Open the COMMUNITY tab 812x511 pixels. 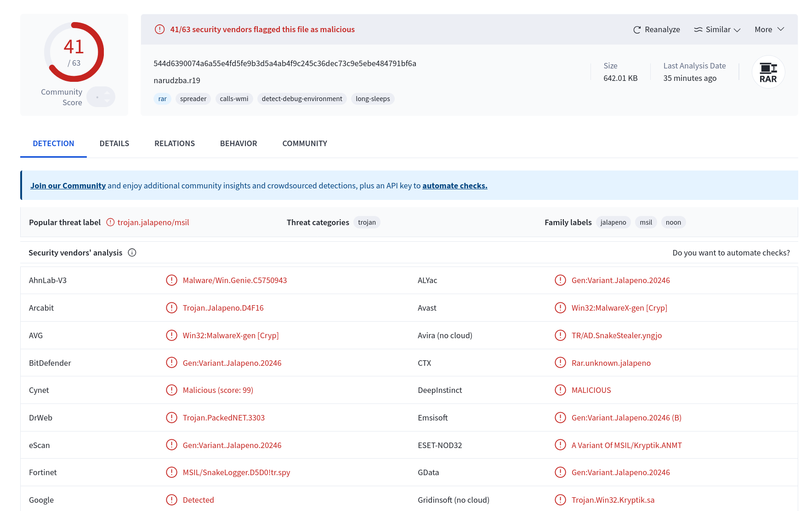[x=305, y=143]
